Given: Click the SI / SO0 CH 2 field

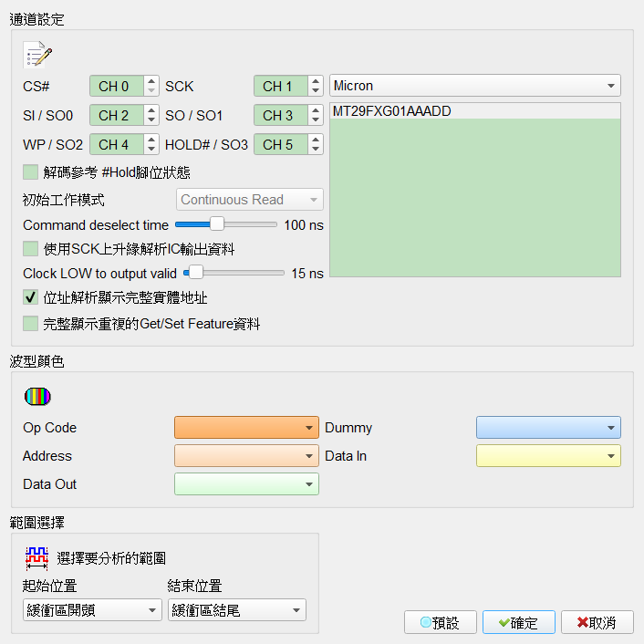Looking at the screenshot, I should (x=117, y=116).
